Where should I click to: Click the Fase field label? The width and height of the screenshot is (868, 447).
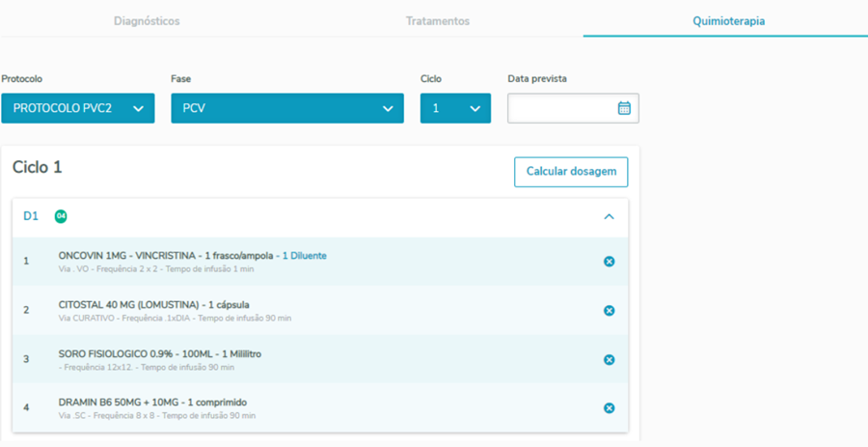coord(181,79)
